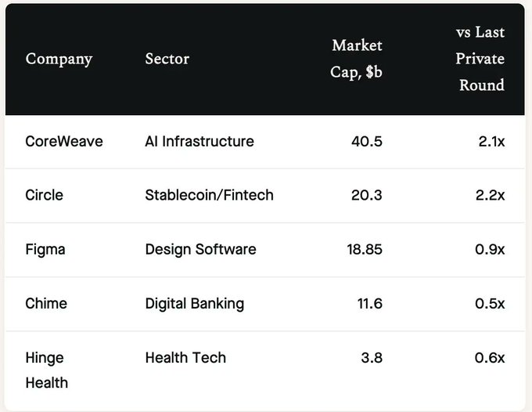The height and width of the screenshot is (412, 532).
Task: Select the 2.2x multiple for Circle
Action: pyautogui.click(x=490, y=195)
